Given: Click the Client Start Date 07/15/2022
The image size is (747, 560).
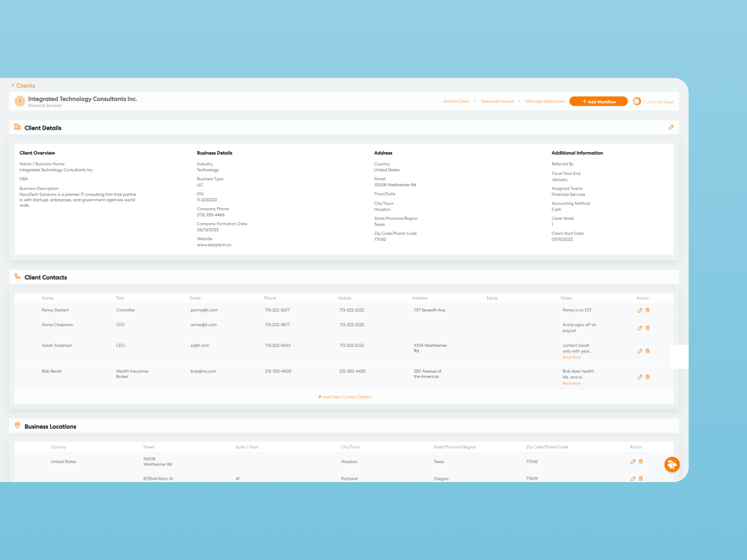Looking at the screenshot, I should (x=562, y=239).
